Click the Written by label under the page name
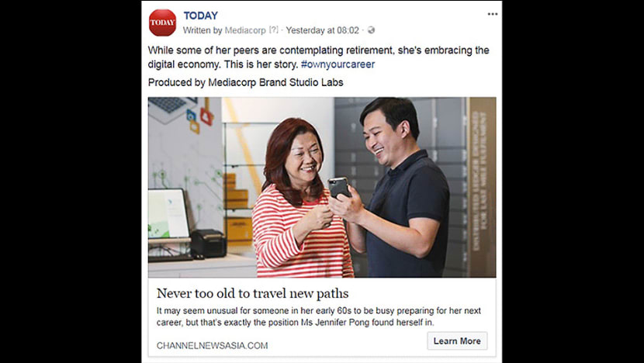 [203, 30]
